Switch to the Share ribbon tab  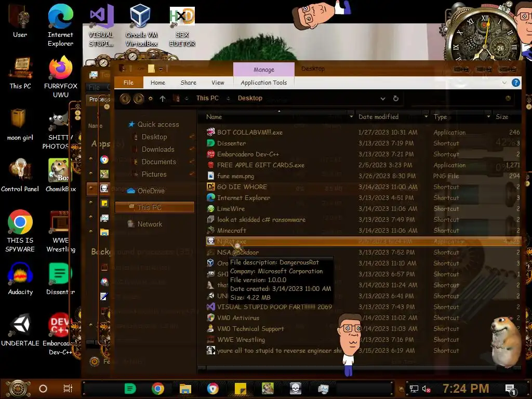point(188,83)
